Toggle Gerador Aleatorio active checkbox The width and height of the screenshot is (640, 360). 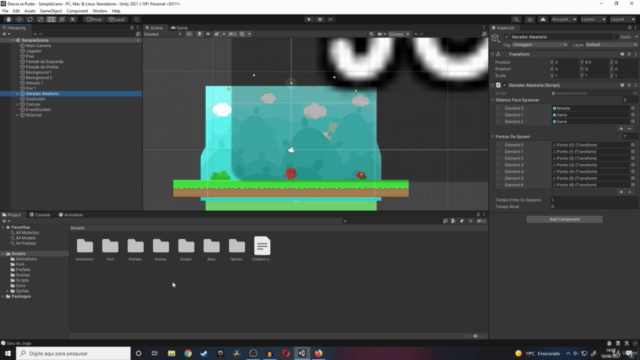pyautogui.click(x=507, y=37)
